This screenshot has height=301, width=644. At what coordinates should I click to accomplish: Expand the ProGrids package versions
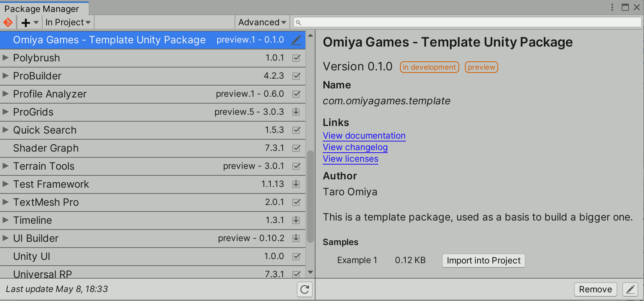point(5,112)
